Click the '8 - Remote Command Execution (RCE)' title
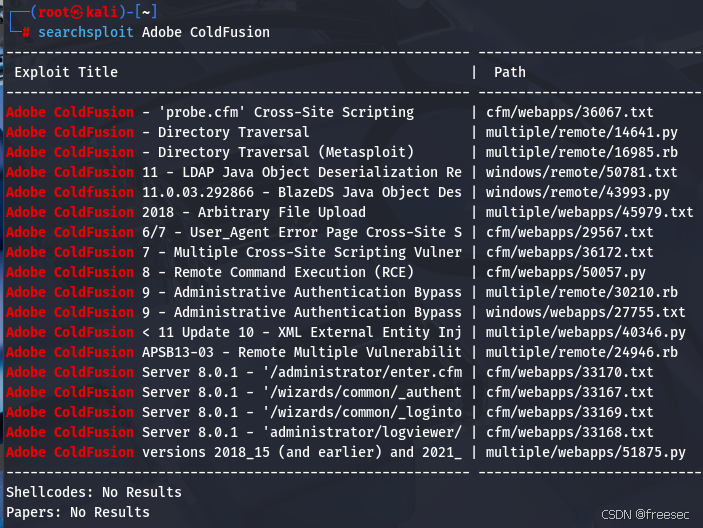Screen dimensions: 703x528 tap(278, 272)
